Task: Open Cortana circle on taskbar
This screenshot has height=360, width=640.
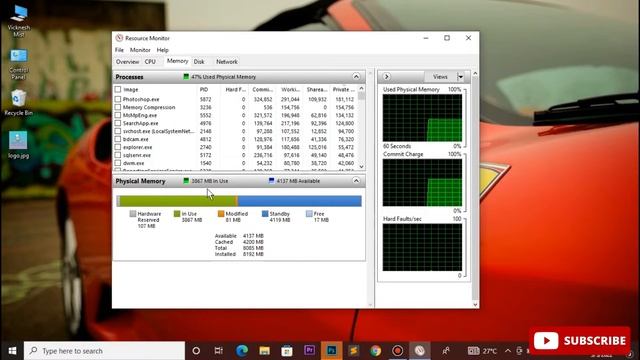Action: click(x=196, y=351)
